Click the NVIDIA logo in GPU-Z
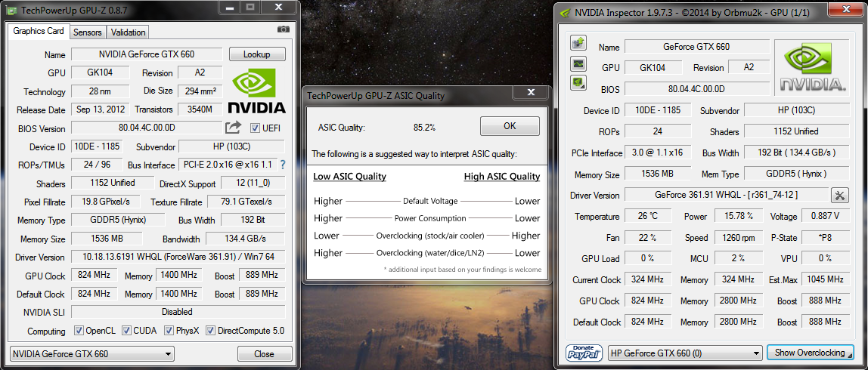The width and height of the screenshot is (868, 370). (x=257, y=92)
